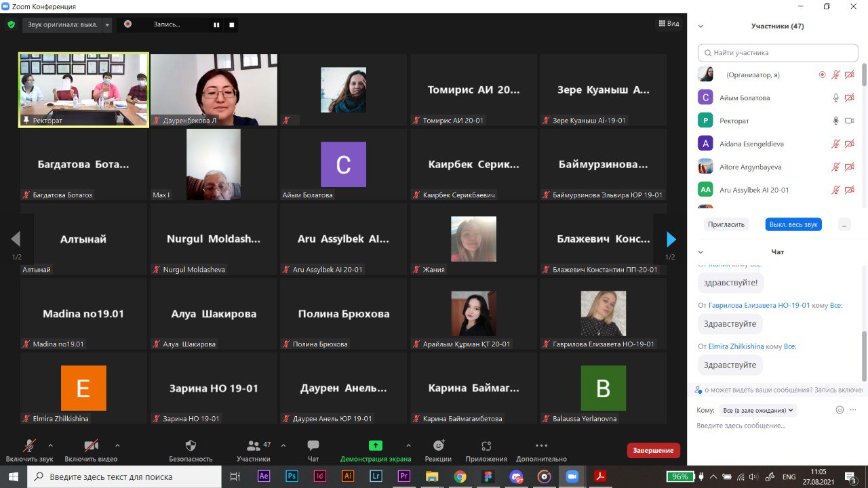This screenshot has width=868, height=488.
Task: Toggle camera with Включить видео
Action: 91,445
